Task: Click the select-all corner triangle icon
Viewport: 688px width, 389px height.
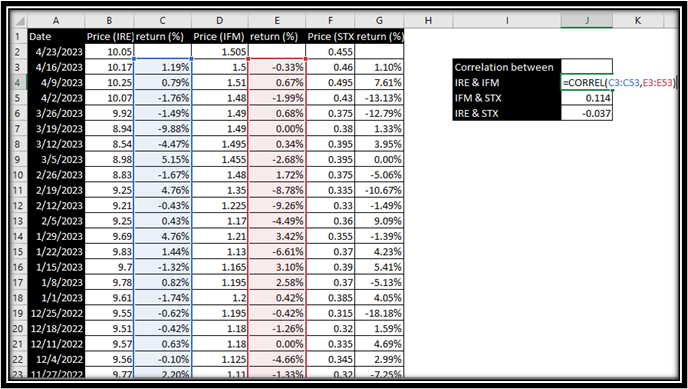Action: (19, 21)
